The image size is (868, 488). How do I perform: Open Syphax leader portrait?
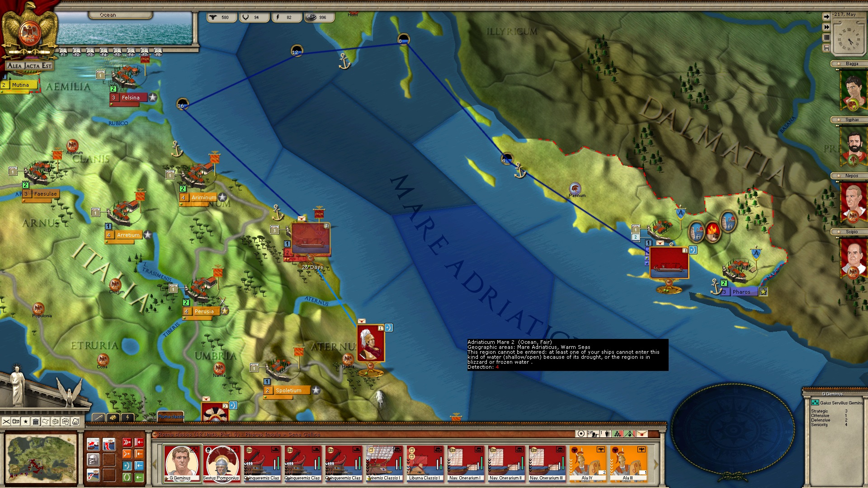853,146
